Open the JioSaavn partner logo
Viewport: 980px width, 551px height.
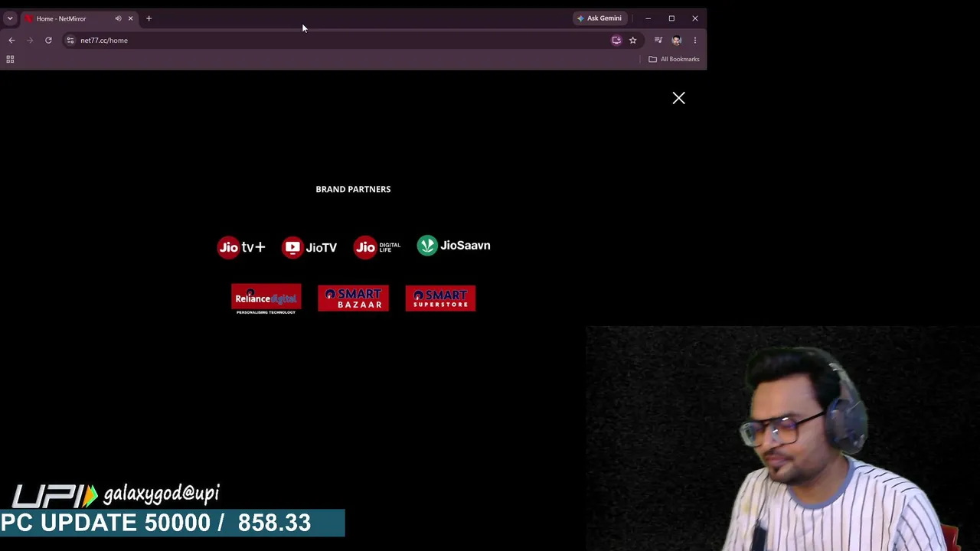[453, 246]
